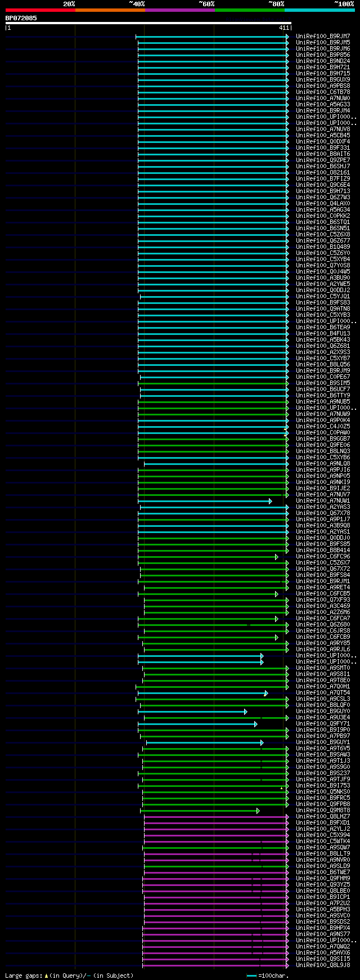Click the green alignment bar for C6FC96
Screen dimensions: 360x980
208,557
